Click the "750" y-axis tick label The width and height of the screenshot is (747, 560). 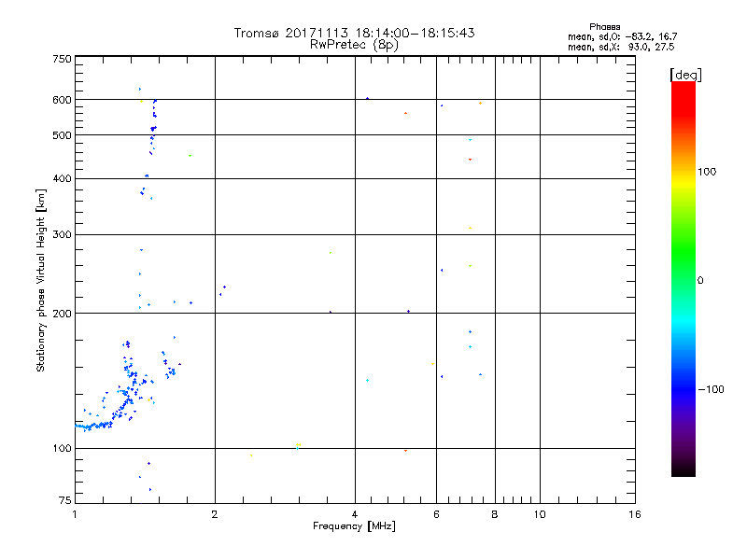[62, 59]
